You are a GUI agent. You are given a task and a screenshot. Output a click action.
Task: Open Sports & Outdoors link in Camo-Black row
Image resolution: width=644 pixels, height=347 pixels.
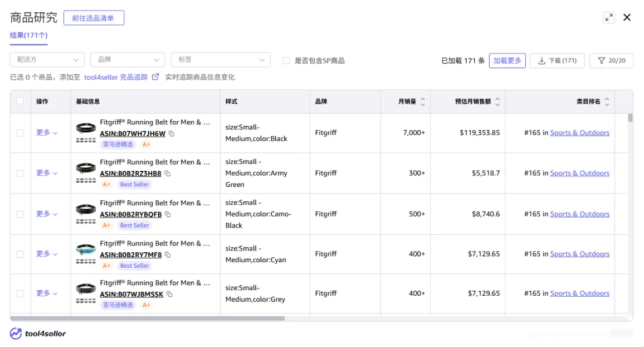click(x=579, y=214)
